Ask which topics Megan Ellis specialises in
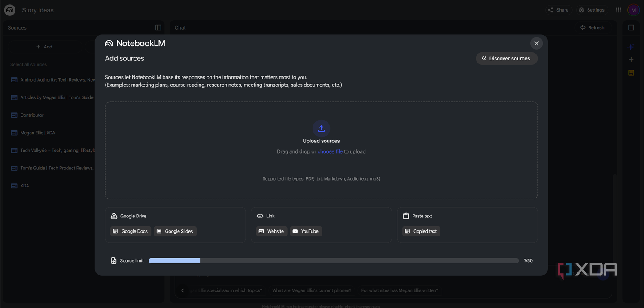The image size is (644, 308). (x=226, y=290)
